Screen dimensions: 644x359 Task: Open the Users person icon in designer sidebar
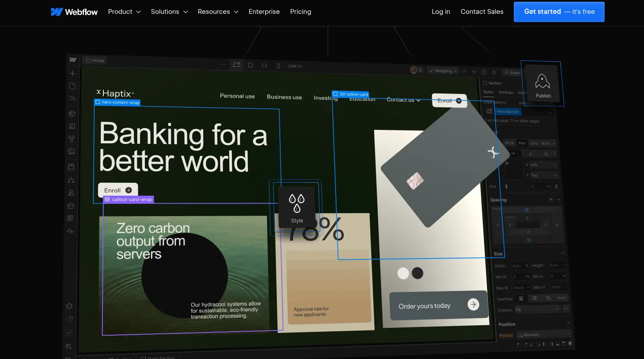(71, 193)
